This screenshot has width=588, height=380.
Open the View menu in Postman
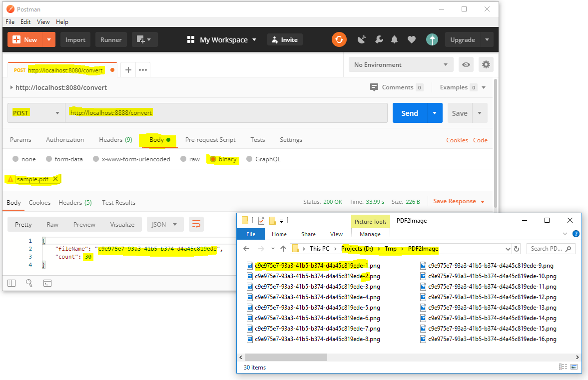point(43,22)
